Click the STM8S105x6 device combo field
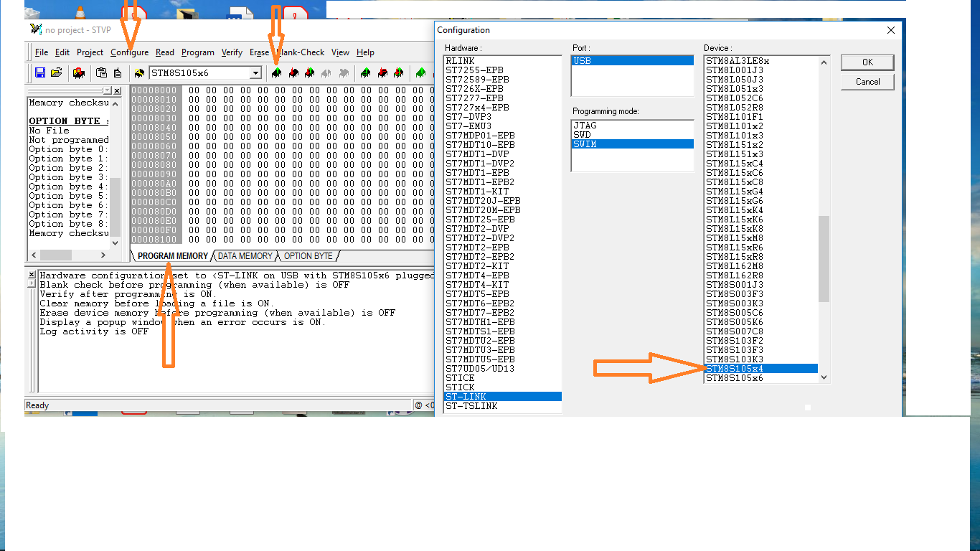The width and height of the screenshot is (980, 551). point(205,73)
